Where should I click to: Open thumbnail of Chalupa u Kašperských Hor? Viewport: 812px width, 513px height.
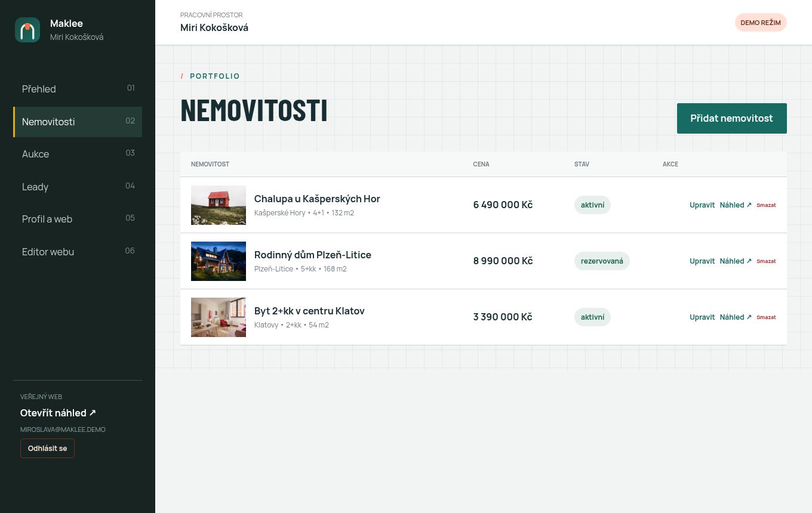[219, 205]
